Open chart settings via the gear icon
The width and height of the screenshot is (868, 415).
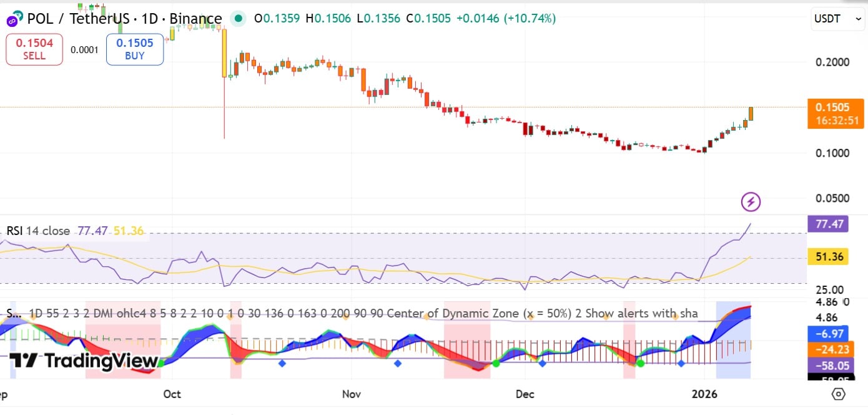tap(839, 394)
